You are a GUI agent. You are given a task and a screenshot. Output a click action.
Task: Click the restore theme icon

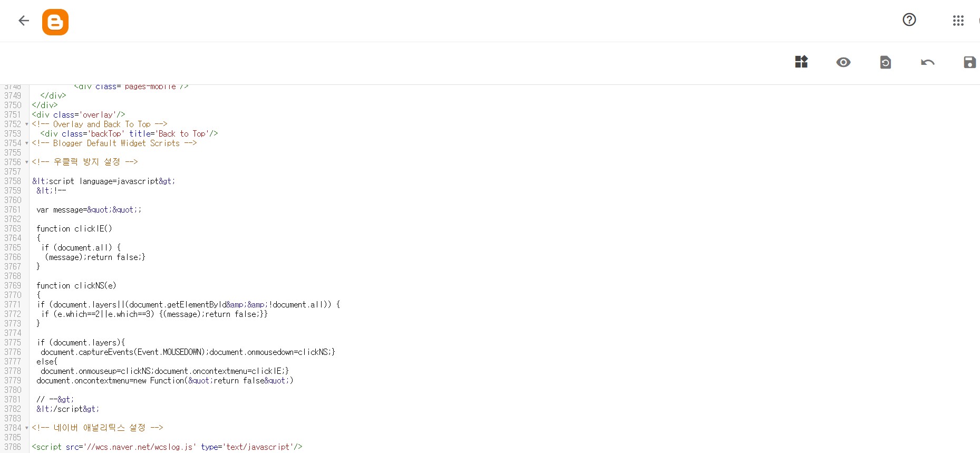(x=886, y=62)
